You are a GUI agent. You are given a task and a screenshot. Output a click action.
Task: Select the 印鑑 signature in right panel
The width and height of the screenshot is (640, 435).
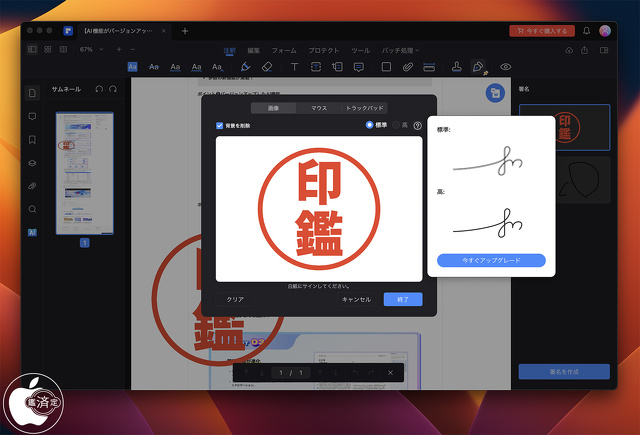click(564, 127)
